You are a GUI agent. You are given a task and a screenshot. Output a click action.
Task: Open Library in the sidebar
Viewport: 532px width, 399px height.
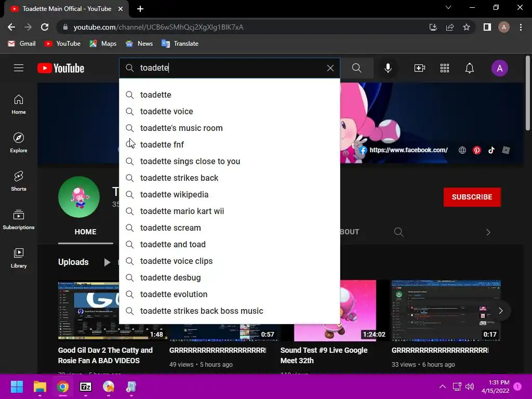click(x=19, y=258)
